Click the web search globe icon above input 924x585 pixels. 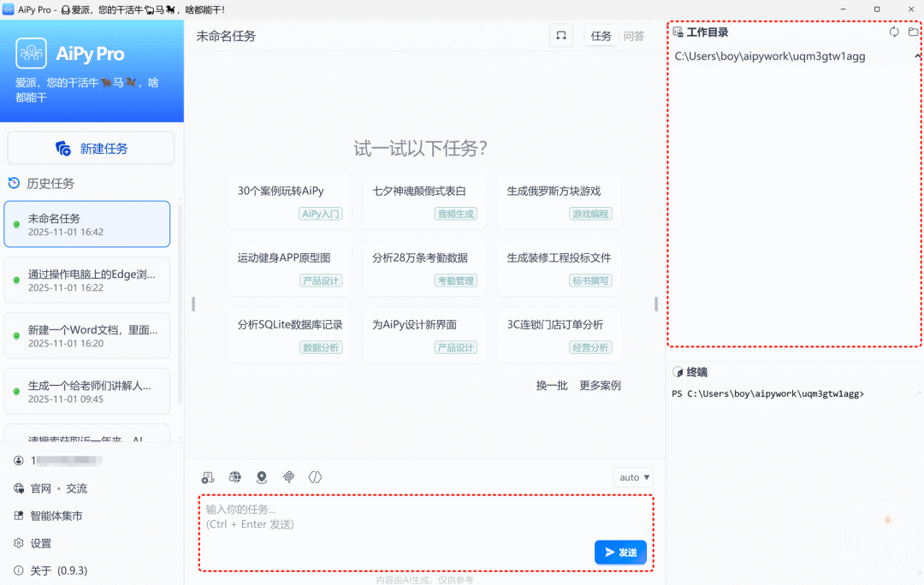[235, 477]
